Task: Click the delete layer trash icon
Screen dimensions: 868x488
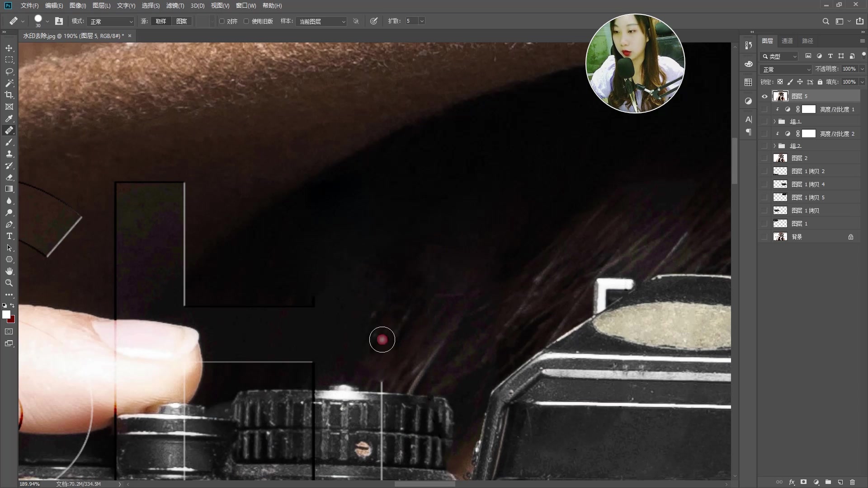Action: tap(852, 482)
